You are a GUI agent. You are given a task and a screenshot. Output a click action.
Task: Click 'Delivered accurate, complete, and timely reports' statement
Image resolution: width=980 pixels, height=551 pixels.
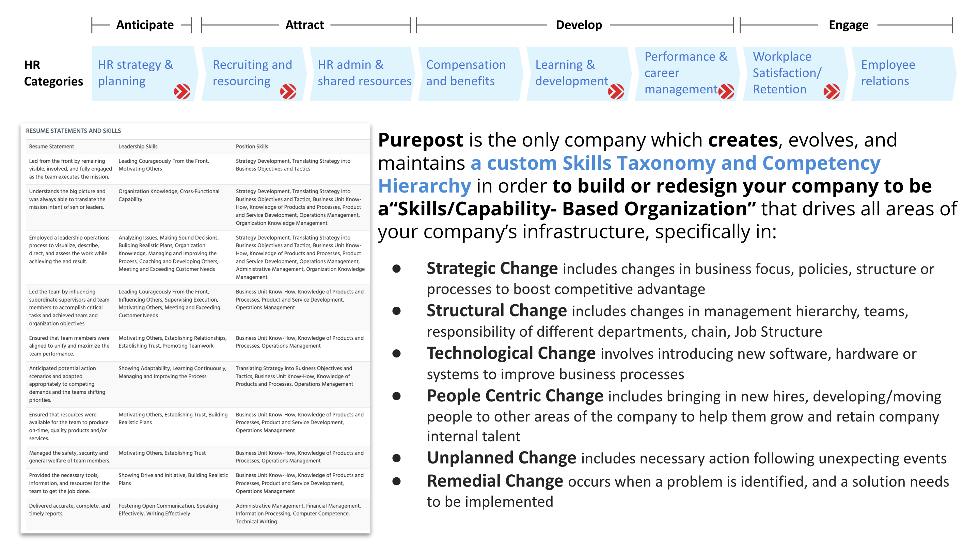(x=69, y=509)
